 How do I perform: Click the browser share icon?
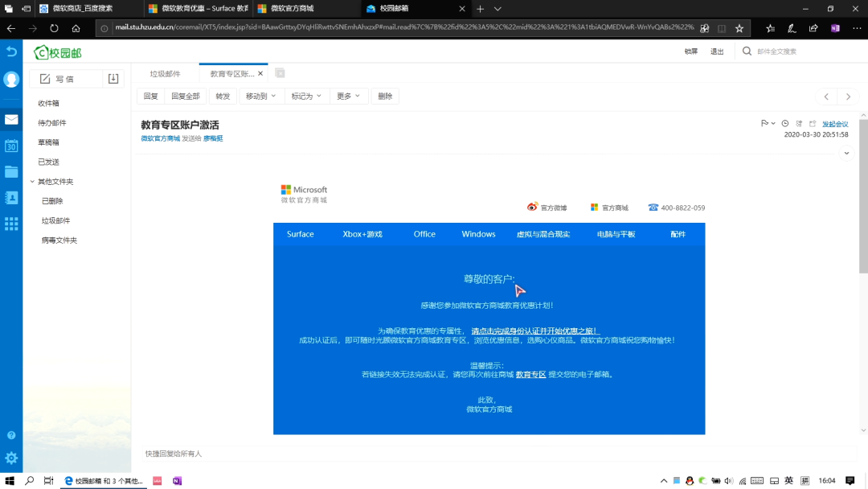pos(813,28)
